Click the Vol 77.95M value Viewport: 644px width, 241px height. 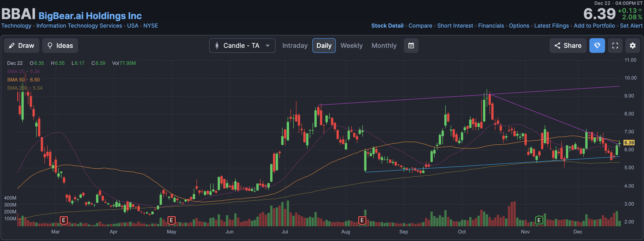pyautogui.click(x=124, y=63)
